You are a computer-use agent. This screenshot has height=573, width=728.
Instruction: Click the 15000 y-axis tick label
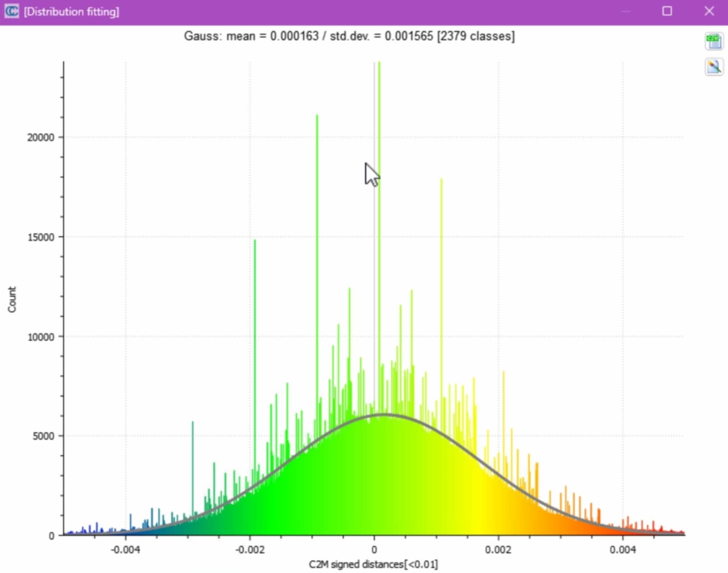(x=40, y=237)
